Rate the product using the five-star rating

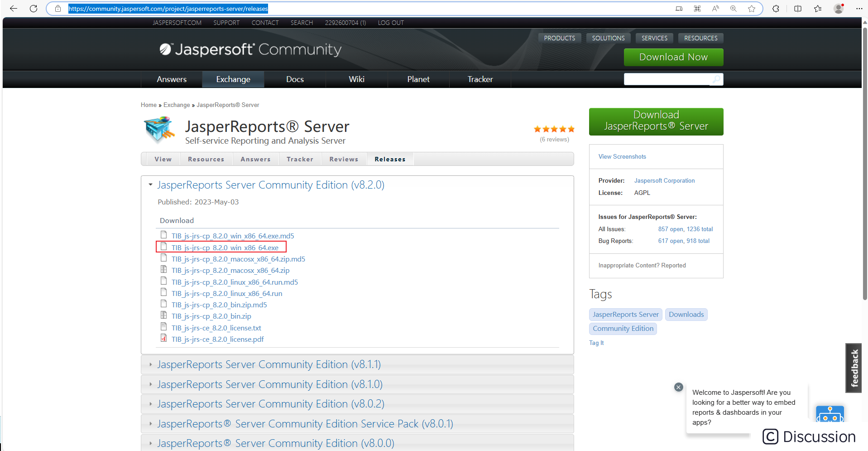554,129
